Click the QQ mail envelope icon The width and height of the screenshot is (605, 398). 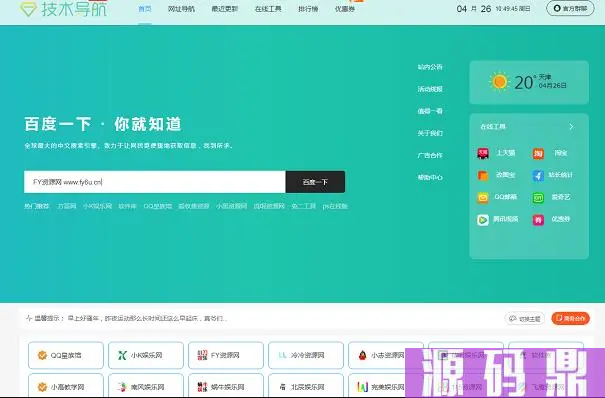[x=483, y=198]
